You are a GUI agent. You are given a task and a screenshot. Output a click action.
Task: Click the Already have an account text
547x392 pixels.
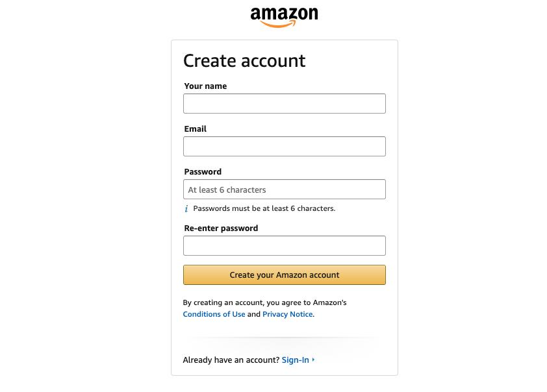tap(231, 360)
